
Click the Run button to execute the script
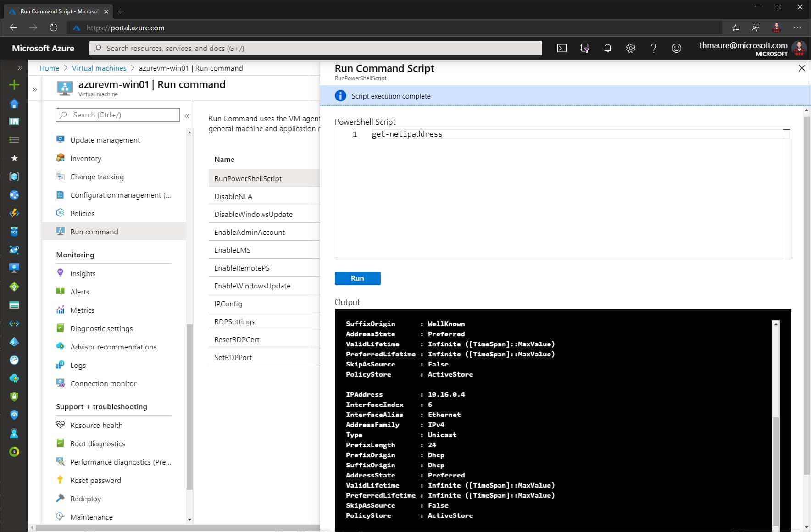coord(357,278)
